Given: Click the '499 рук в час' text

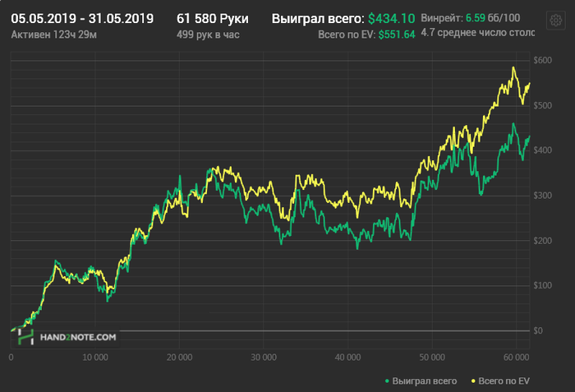Looking at the screenshot, I should (208, 35).
